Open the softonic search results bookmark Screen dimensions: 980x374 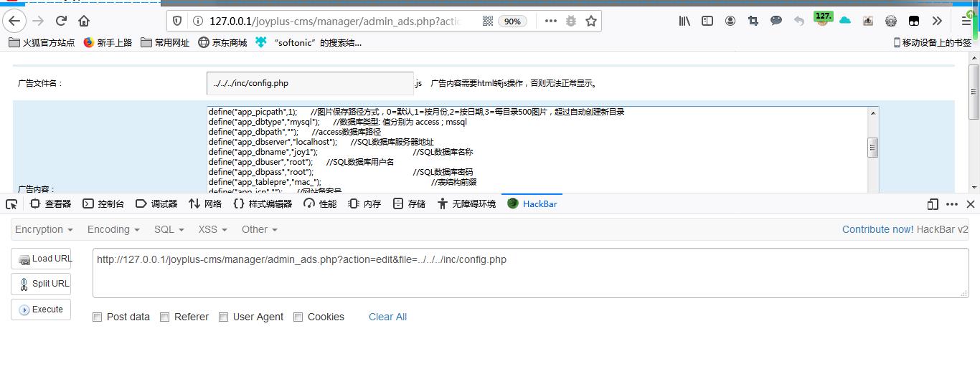tap(308, 43)
